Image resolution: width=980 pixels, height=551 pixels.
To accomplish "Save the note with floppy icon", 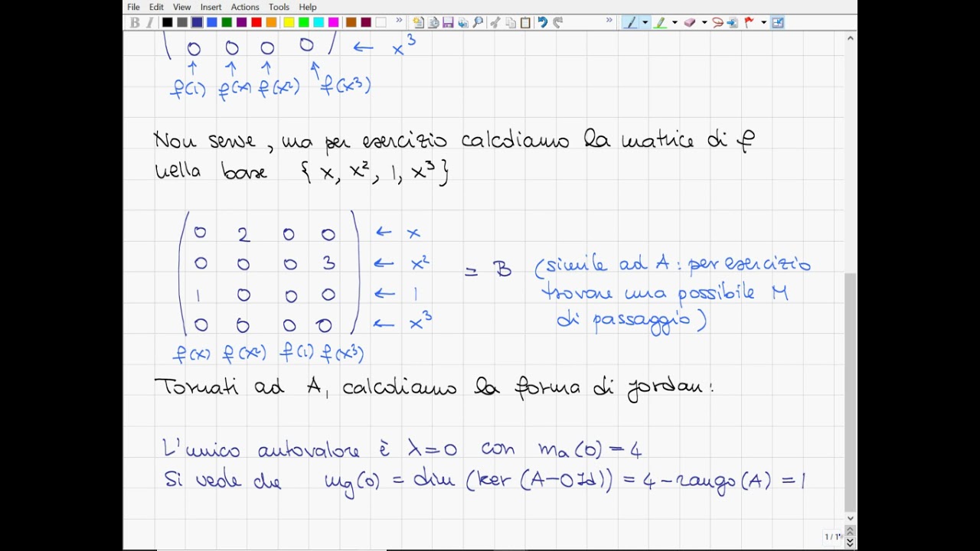I will click(x=448, y=22).
